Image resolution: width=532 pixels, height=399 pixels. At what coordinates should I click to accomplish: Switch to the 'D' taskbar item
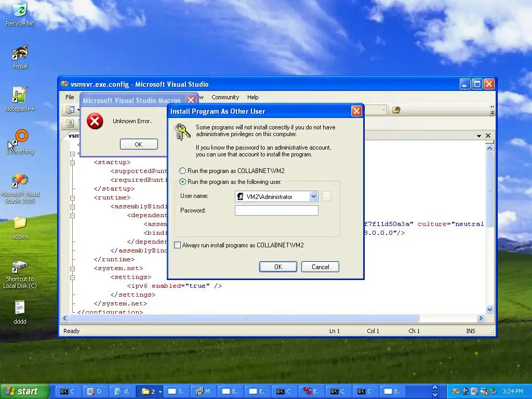pos(95,391)
